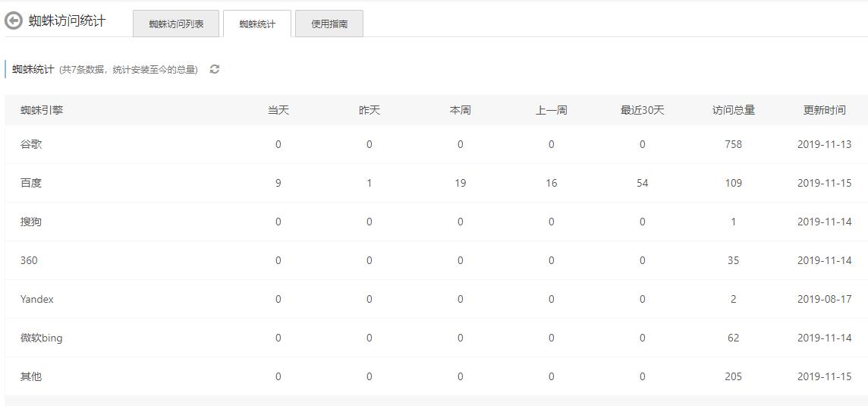Viewport: 868px width, 409px height.
Task: Click 谷歌 total visits value 758
Action: [x=733, y=144]
